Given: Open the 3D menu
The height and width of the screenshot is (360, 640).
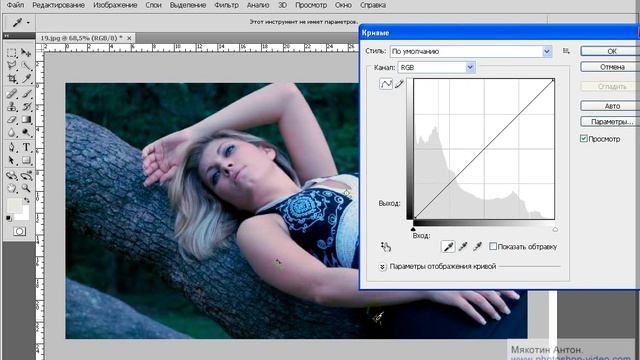Looking at the screenshot, I should 282,5.
